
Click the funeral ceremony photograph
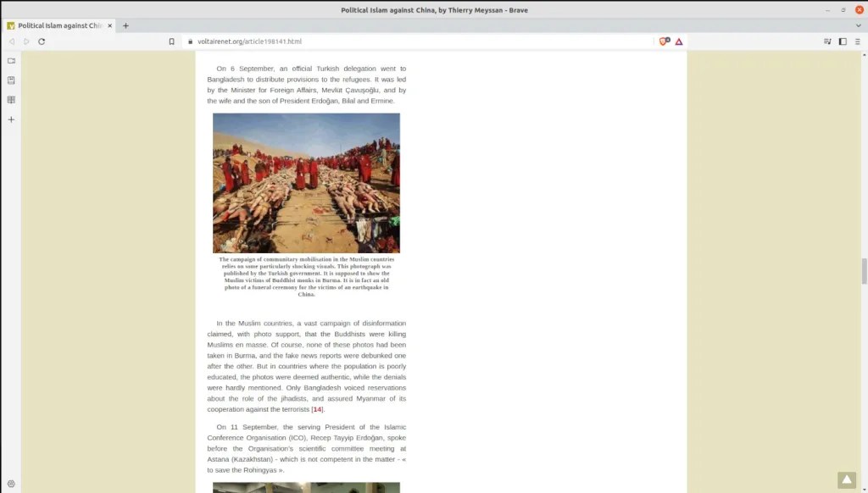pyautogui.click(x=306, y=183)
